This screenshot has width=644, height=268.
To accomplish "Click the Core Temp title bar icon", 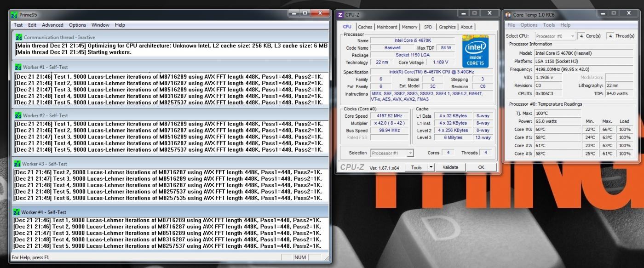I will pos(508,14).
